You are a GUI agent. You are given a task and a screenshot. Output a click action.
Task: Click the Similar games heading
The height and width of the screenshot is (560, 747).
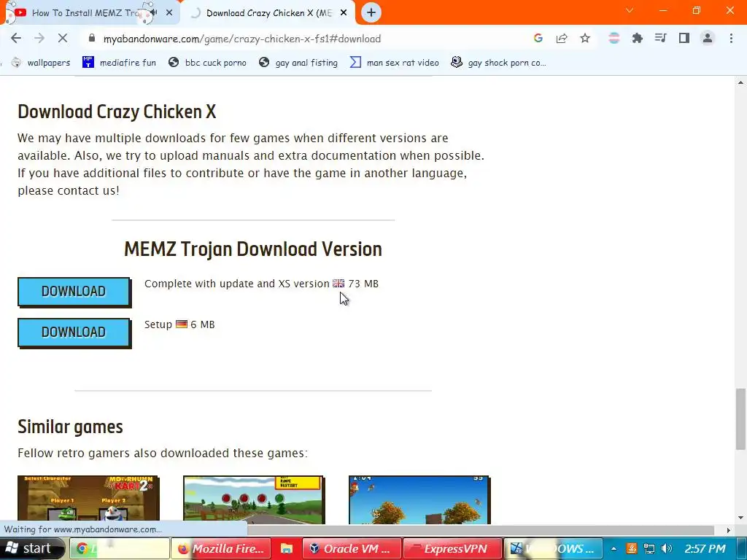pos(71,427)
